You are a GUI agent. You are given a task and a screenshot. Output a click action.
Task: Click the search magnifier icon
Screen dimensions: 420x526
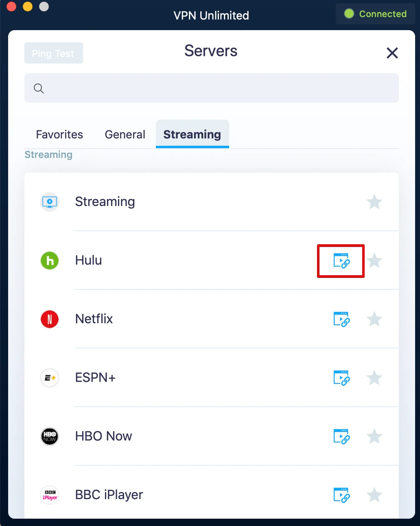[39, 88]
